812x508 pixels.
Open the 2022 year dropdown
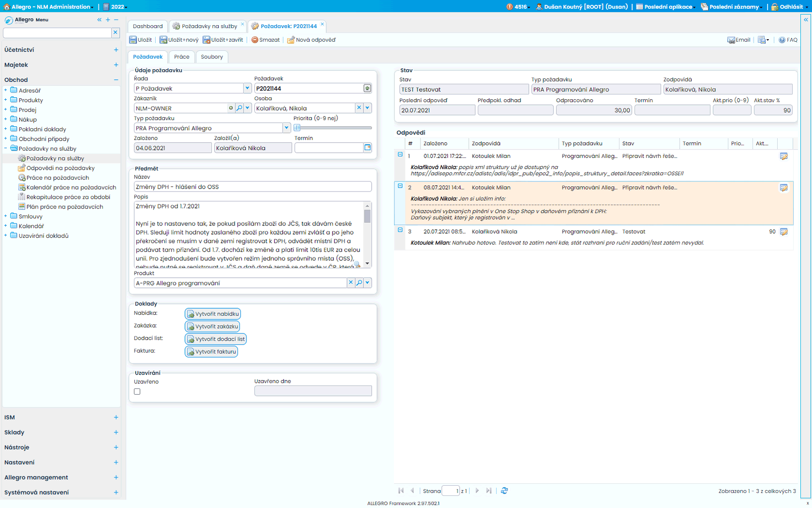(x=116, y=7)
